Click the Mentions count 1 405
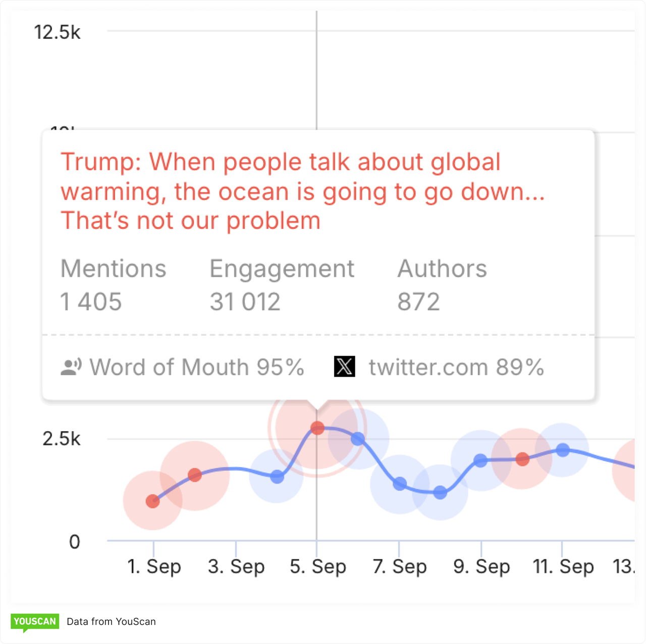646x644 pixels. click(x=91, y=302)
